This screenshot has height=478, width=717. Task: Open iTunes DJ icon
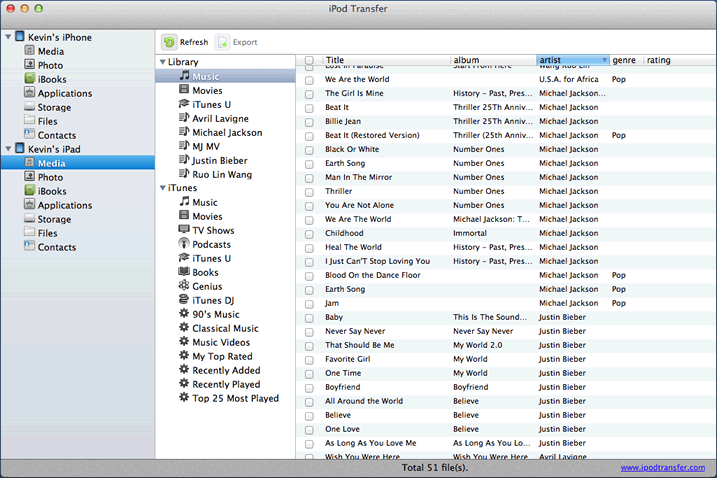click(184, 300)
